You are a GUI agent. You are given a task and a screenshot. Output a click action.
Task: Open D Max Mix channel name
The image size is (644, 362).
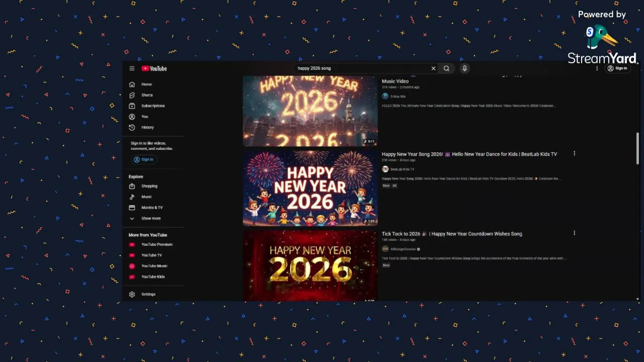(398, 97)
